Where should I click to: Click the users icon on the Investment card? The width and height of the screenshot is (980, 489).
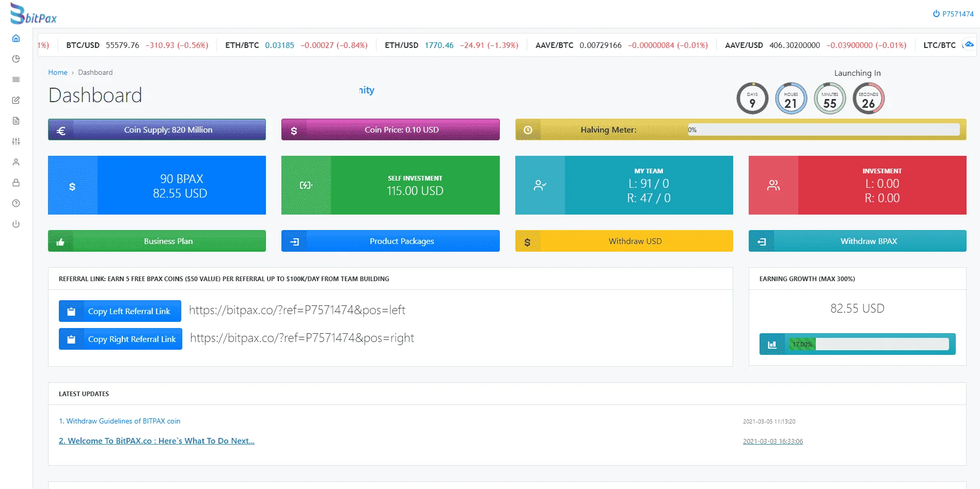773,185
